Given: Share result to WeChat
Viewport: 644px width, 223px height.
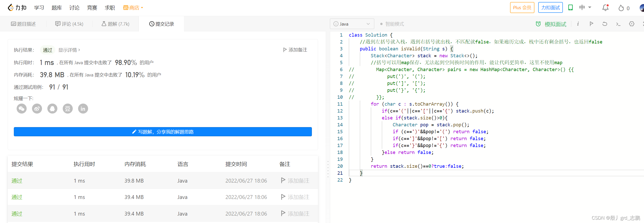Looking at the screenshot, I should coord(22,109).
